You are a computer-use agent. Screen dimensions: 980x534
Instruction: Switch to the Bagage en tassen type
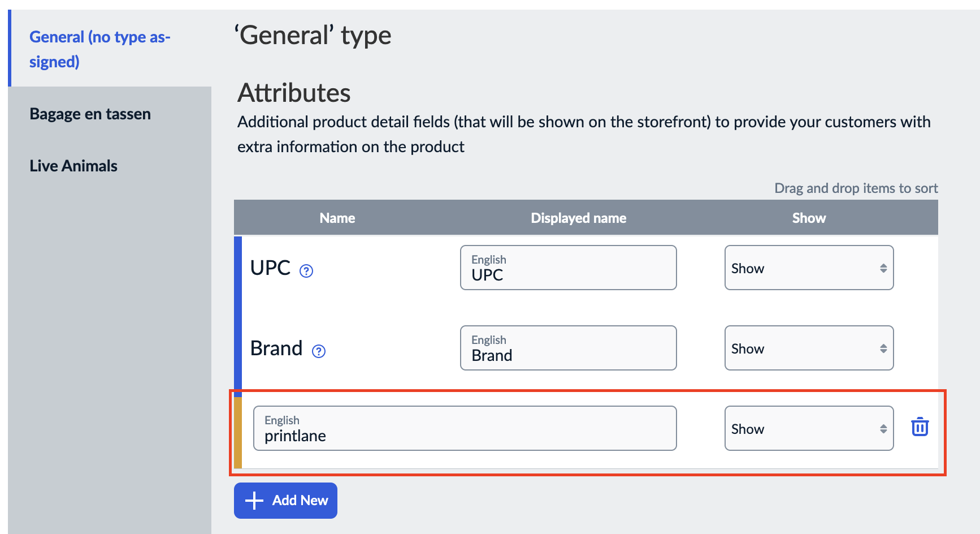[89, 113]
